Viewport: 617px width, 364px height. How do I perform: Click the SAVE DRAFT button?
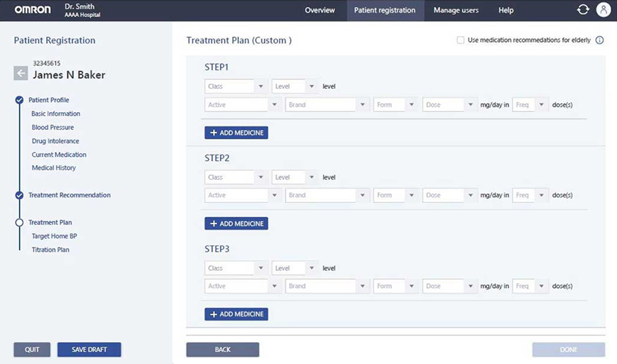[89, 349]
